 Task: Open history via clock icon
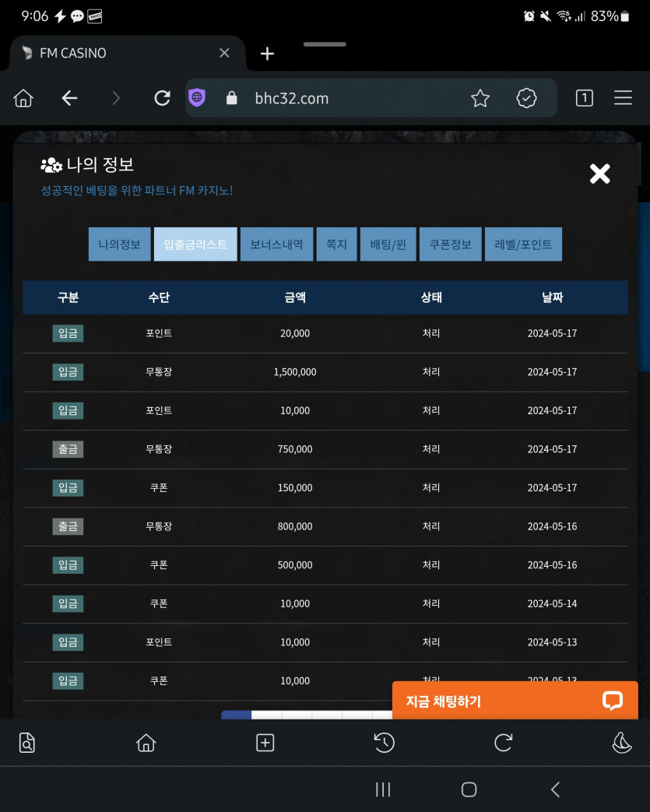click(x=384, y=743)
